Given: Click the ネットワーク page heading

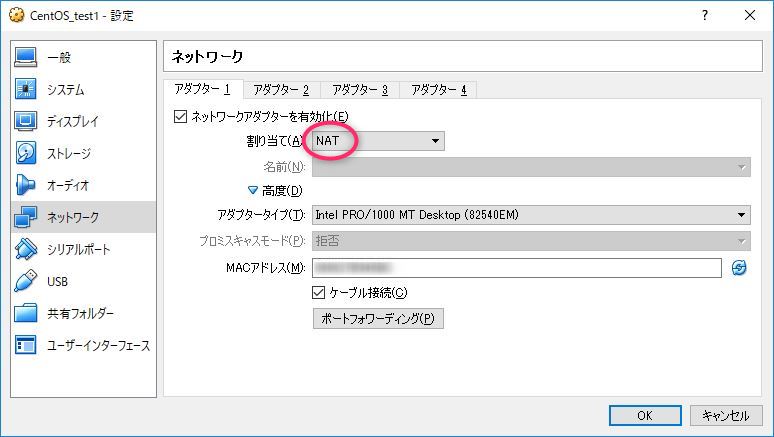Looking at the screenshot, I should tap(207, 56).
